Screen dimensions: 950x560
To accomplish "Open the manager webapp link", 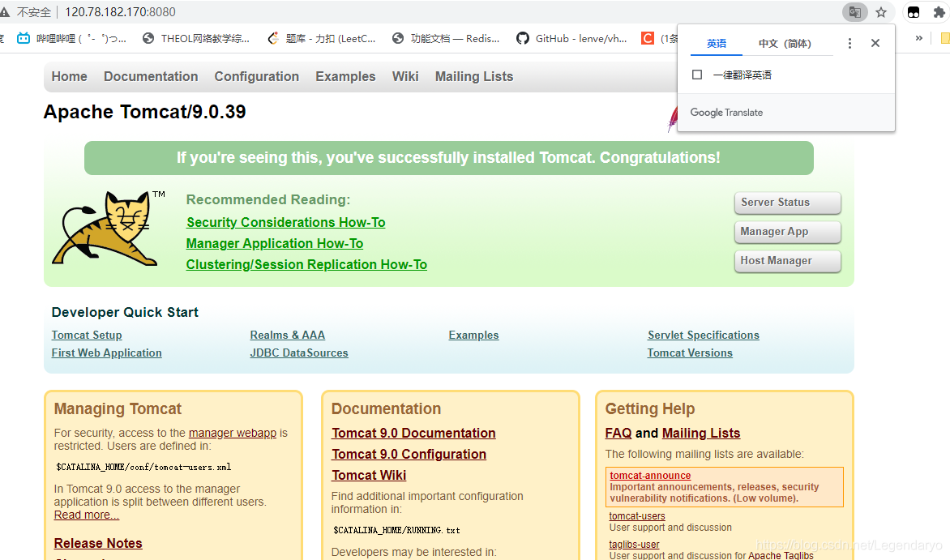I will [233, 433].
